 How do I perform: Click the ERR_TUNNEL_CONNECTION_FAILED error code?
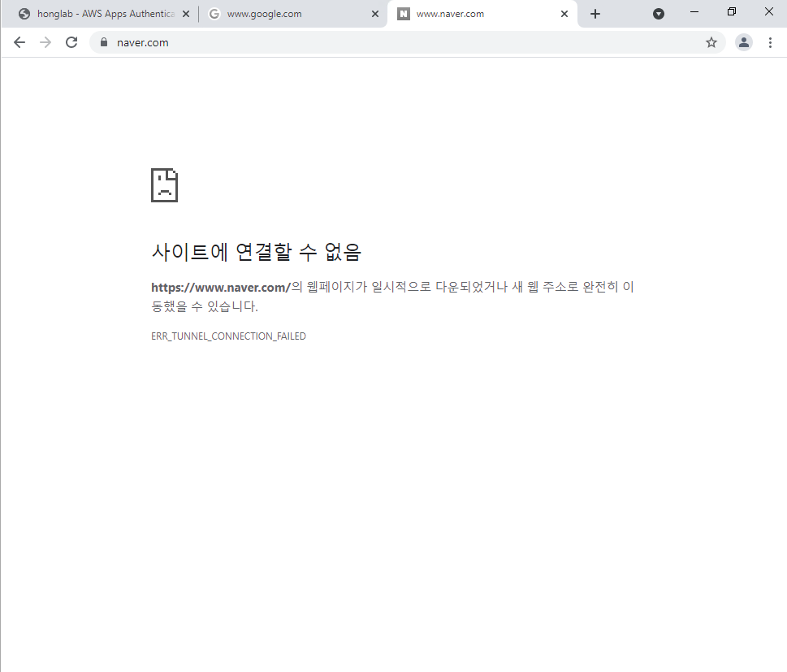tap(228, 336)
